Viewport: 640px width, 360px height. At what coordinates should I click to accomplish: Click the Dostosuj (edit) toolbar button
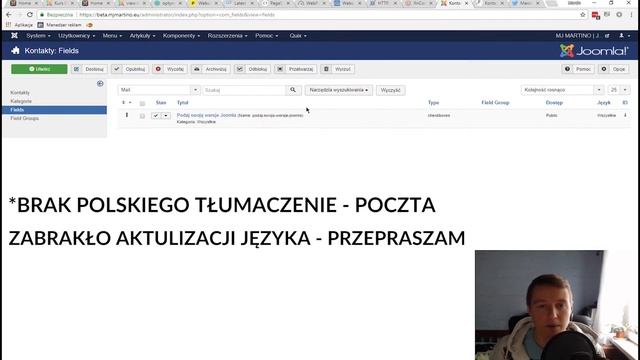tap(89, 69)
